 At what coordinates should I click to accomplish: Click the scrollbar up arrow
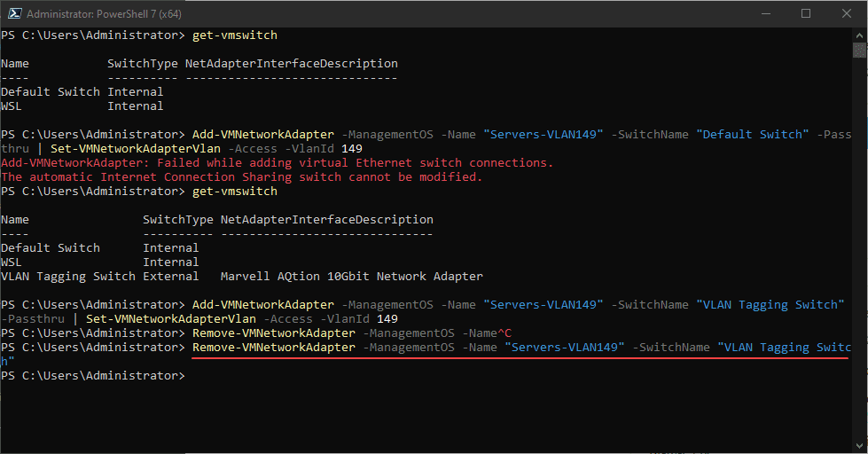coord(860,35)
